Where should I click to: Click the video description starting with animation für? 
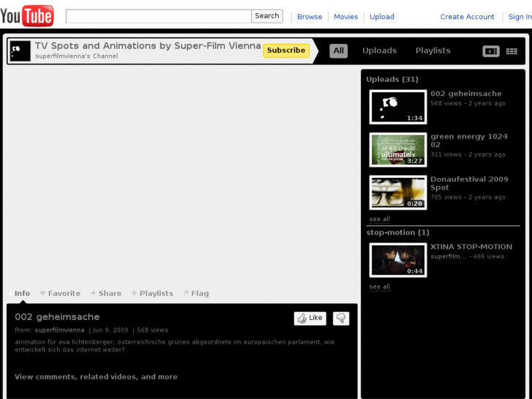tap(175, 346)
